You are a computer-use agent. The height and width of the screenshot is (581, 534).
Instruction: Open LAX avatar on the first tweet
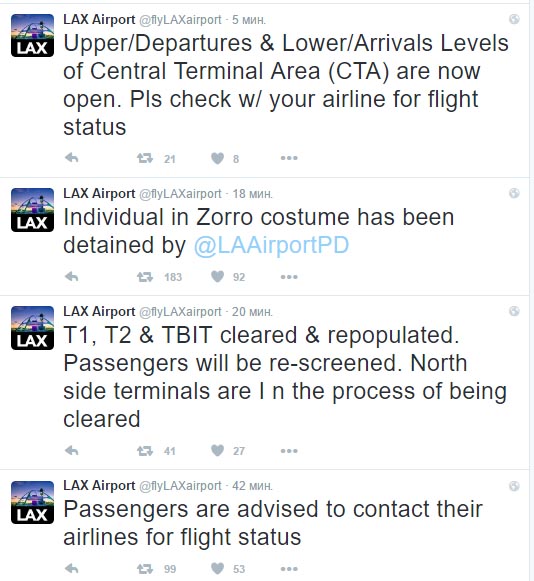pyautogui.click(x=32, y=35)
